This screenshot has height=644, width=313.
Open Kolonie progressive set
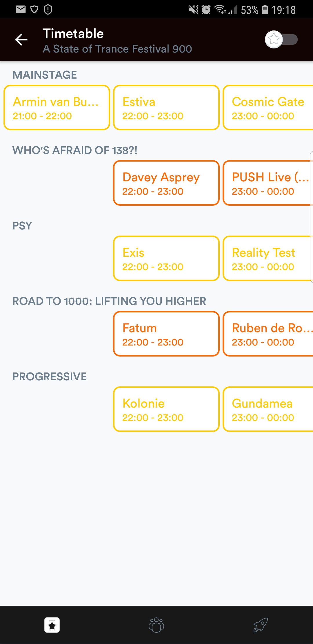(x=166, y=409)
